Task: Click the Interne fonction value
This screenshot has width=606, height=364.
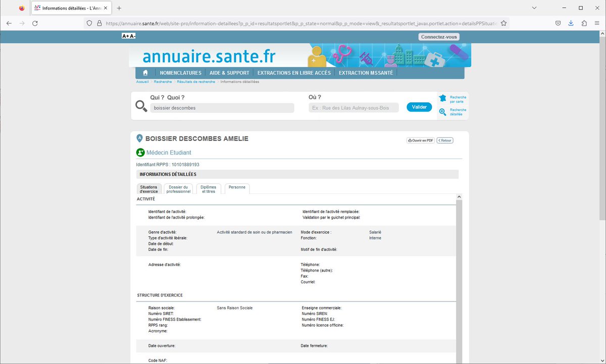Action: 375,238
